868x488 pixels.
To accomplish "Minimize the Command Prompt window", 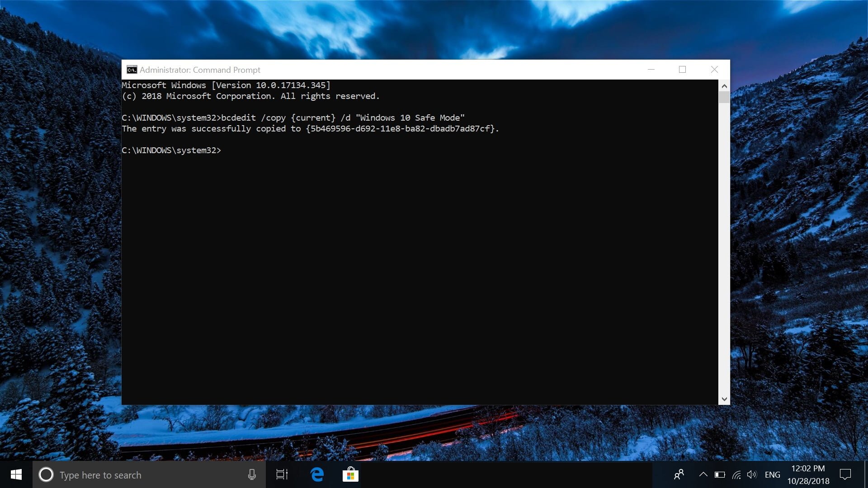I will (651, 70).
